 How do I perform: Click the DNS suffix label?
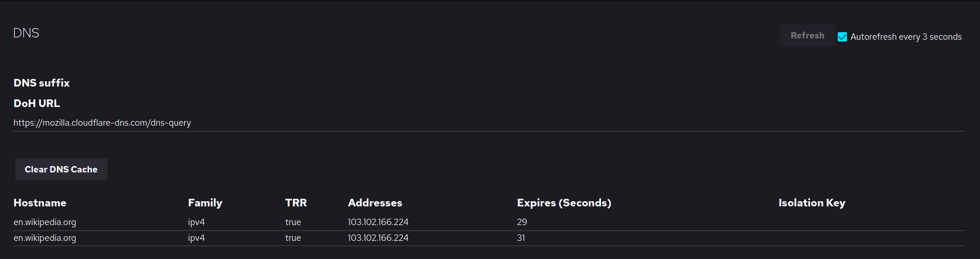[x=42, y=83]
